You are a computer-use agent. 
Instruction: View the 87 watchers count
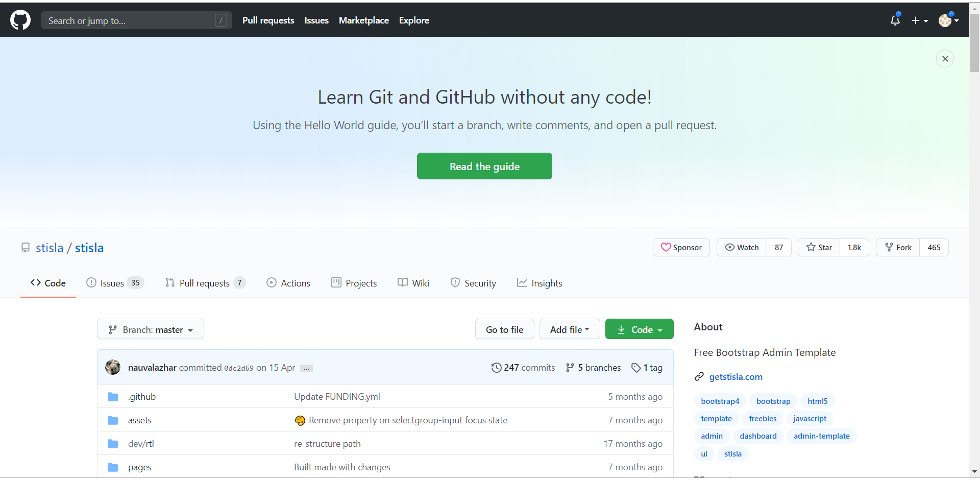[x=779, y=247]
